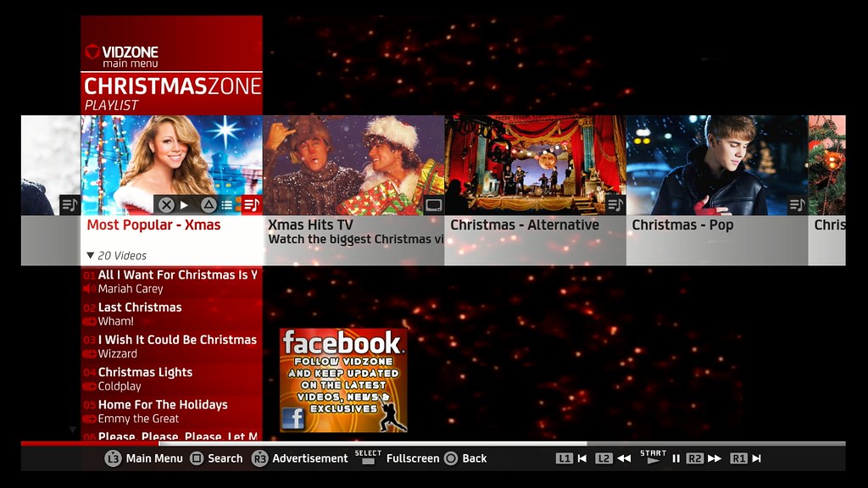The image size is (868, 488).
Task: Pause playback with the pause icon
Action: click(x=676, y=458)
